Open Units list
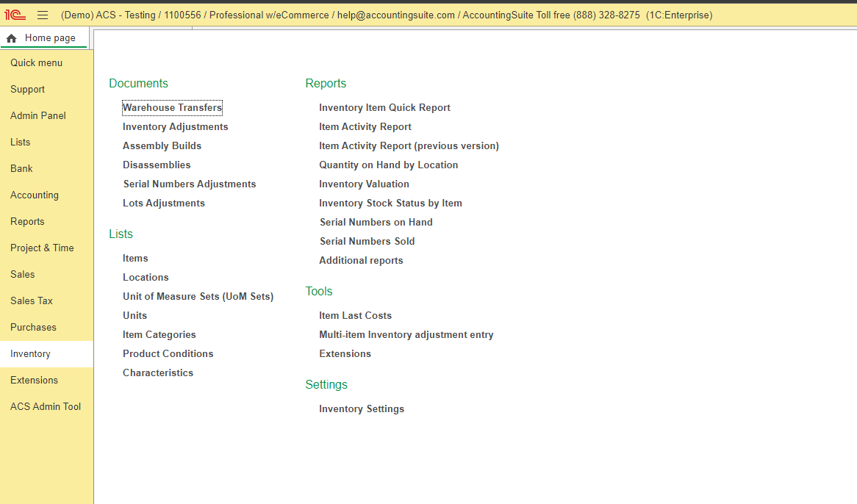Screen dimensions: 857x504 point(135,316)
